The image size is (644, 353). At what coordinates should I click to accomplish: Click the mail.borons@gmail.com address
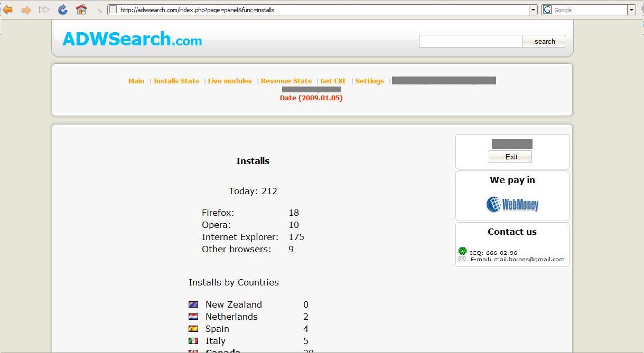click(x=529, y=259)
